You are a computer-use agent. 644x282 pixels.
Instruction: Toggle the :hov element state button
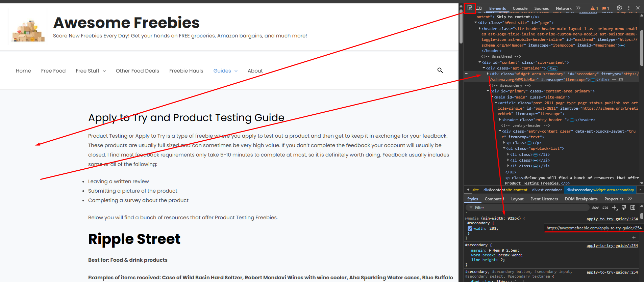(x=595, y=207)
